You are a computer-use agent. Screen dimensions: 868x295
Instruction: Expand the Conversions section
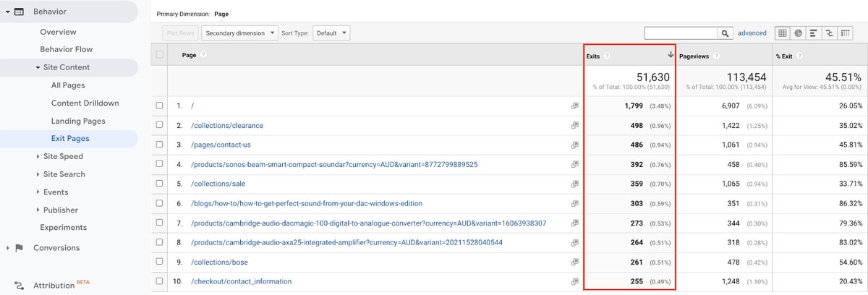click(7, 248)
